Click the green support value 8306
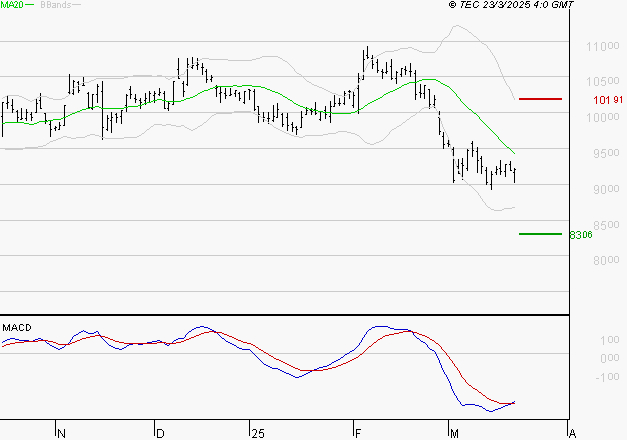This screenshot has height=440, width=627. (581, 235)
